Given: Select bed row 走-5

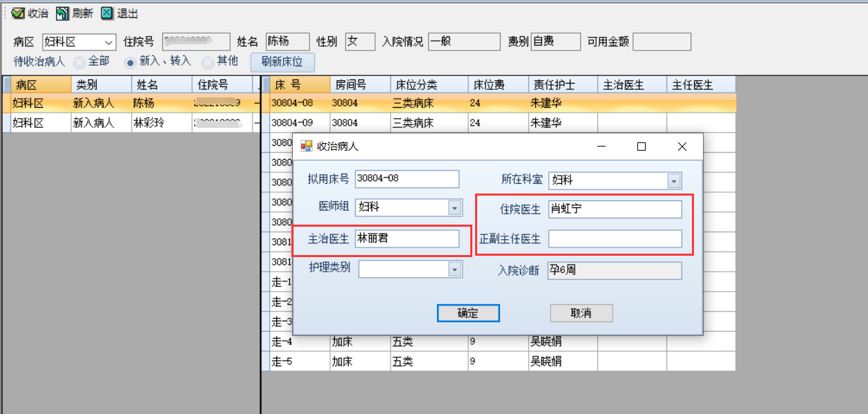Looking at the screenshot, I should (x=499, y=361).
